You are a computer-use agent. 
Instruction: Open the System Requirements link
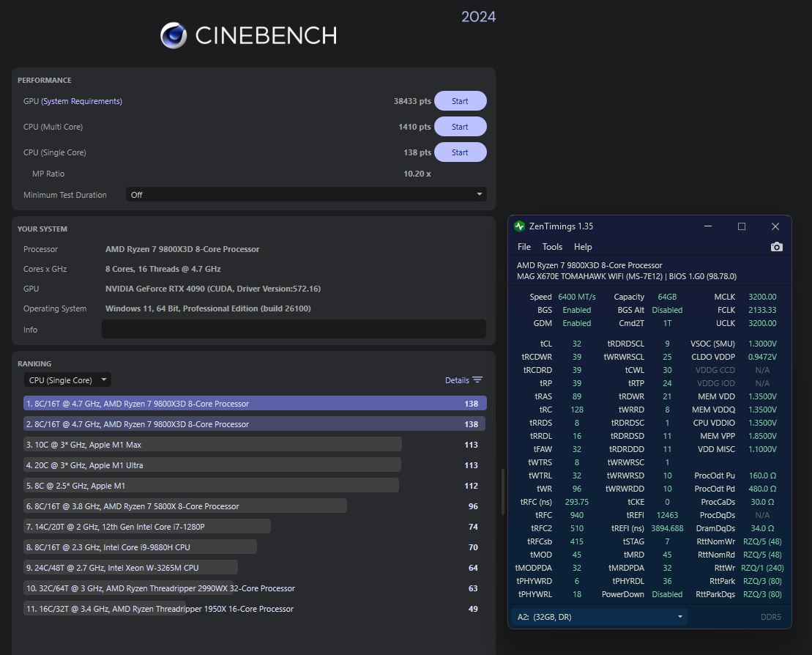pyautogui.click(x=82, y=101)
